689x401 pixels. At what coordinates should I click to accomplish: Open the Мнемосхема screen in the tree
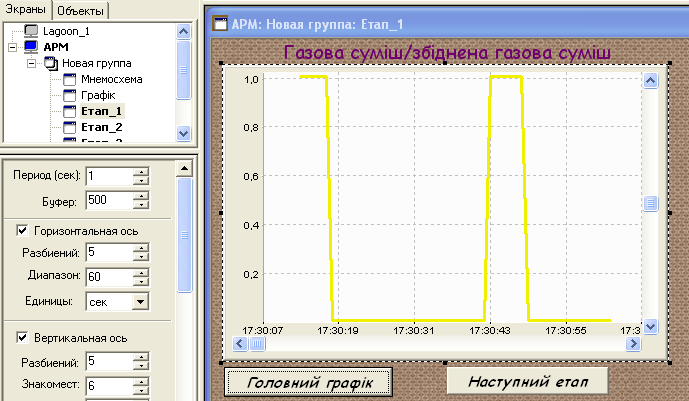[112, 79]
